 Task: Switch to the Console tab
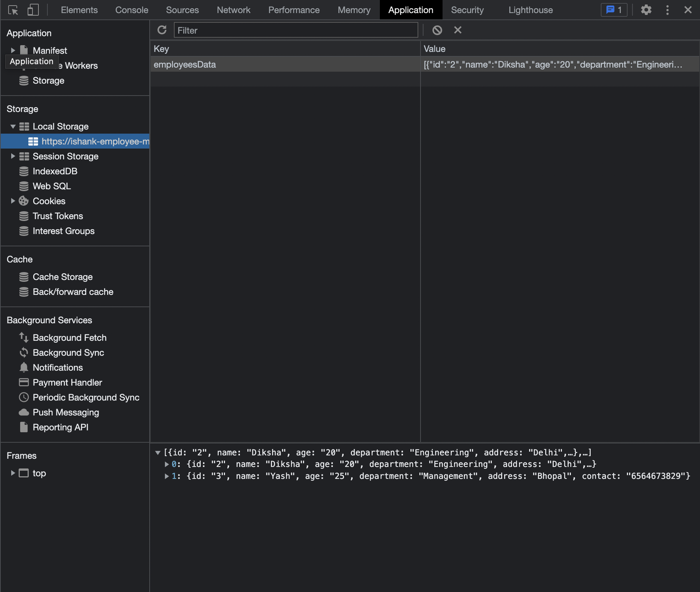(132, 10)
